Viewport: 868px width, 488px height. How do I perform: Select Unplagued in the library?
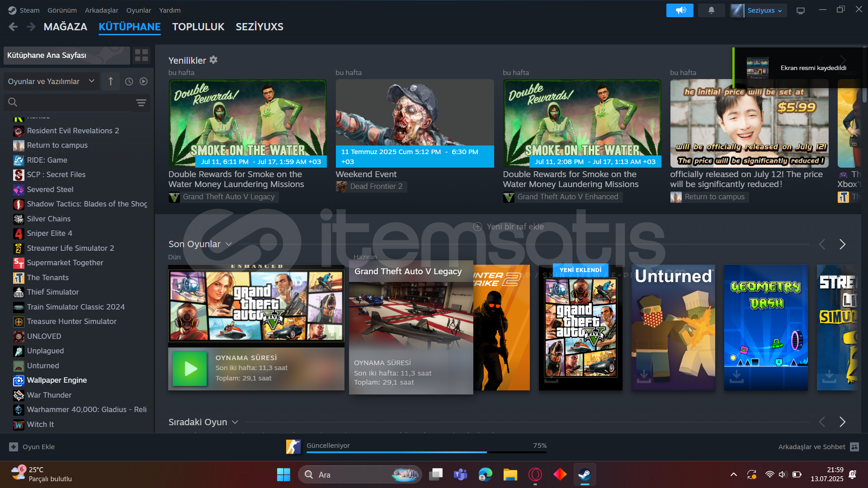pyautogui.click(x=45, y=351)
